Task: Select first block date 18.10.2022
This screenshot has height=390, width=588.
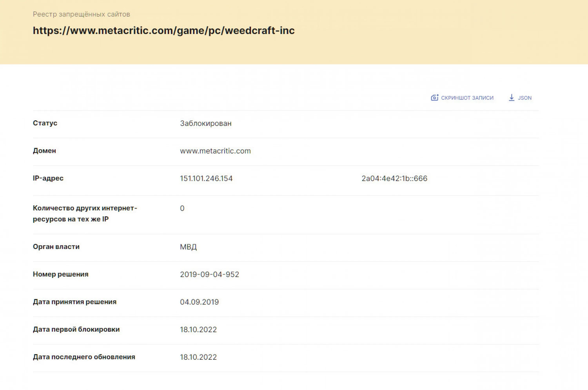Action: (198, 329)
